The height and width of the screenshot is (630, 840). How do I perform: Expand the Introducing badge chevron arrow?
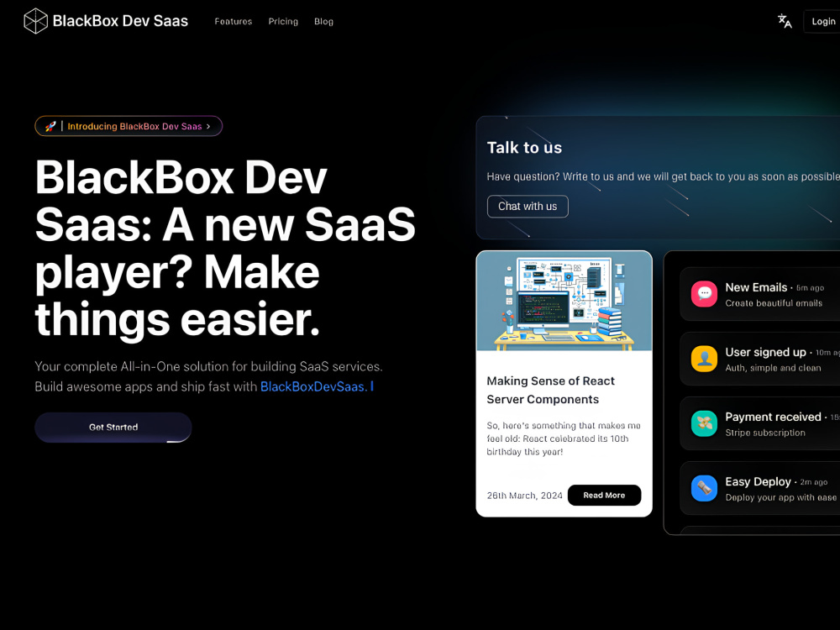(x=208, y=127)
